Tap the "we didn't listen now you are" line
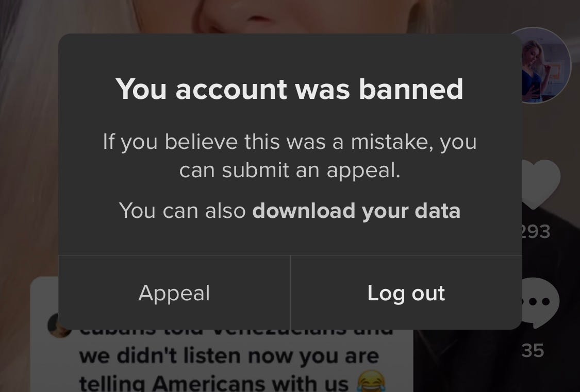 [229, 356]
